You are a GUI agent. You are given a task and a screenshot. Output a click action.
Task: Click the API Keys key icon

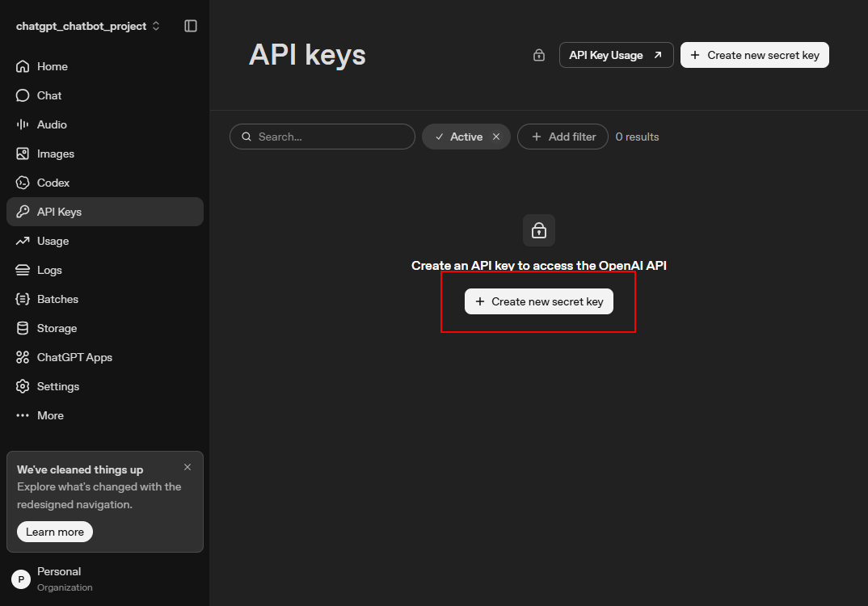23,212
